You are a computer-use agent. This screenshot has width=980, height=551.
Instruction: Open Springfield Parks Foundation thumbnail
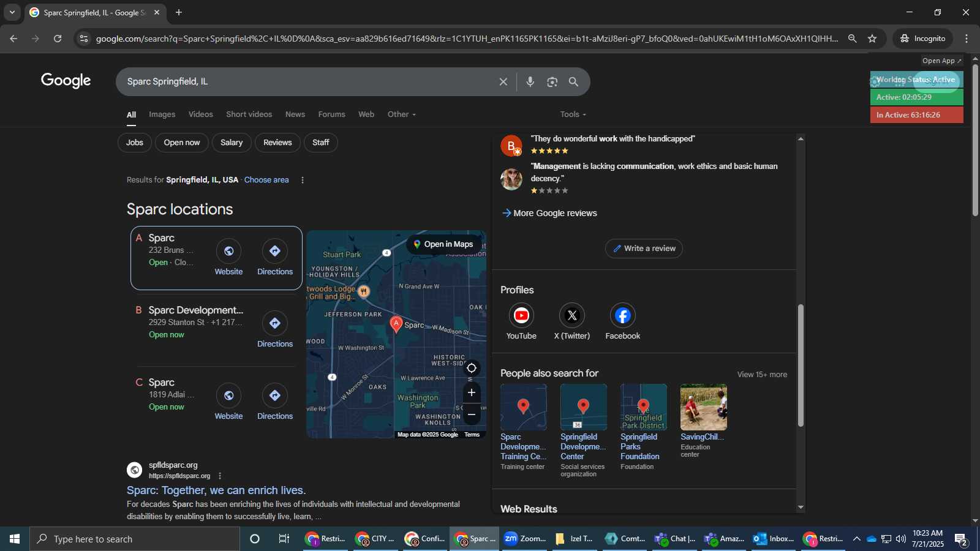coord(644,407)
